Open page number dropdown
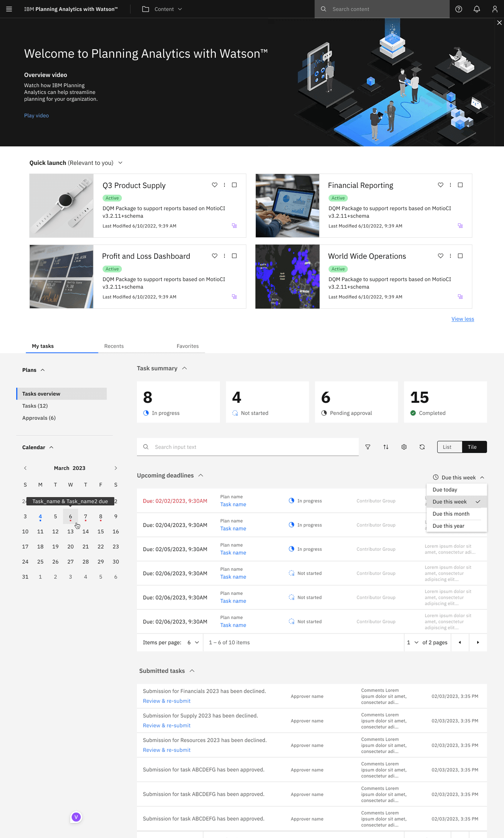 pyautogui.click(x=413, y=643)
